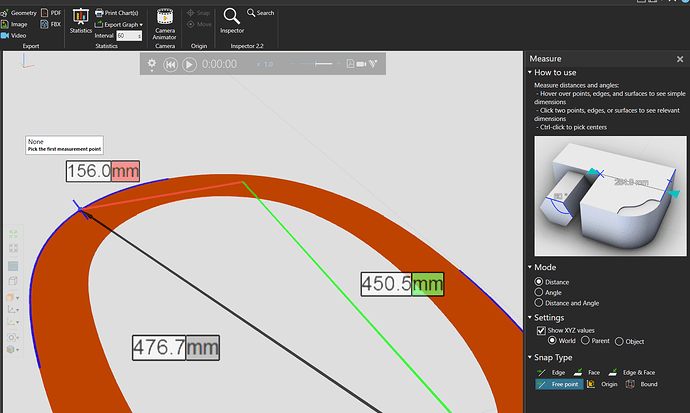Collapse the How to use section

pos(530,73)
